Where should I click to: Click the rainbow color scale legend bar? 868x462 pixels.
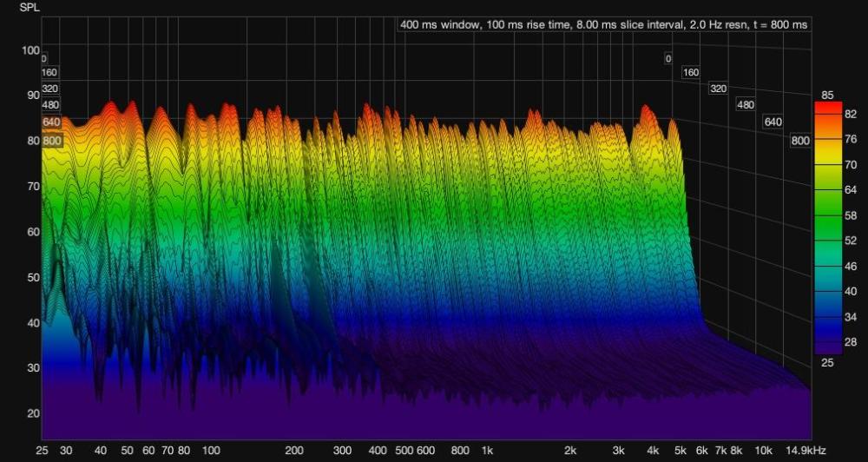pos(828,228)
